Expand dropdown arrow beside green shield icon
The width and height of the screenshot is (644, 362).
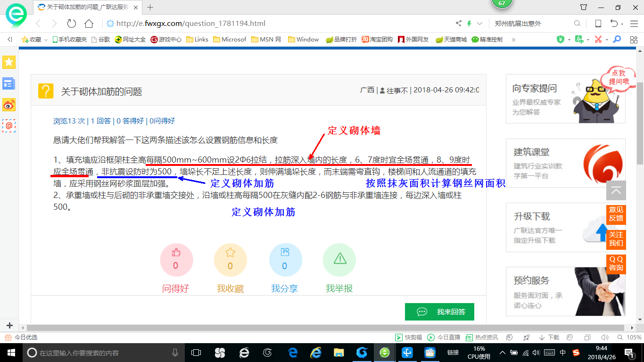point(569,40)
